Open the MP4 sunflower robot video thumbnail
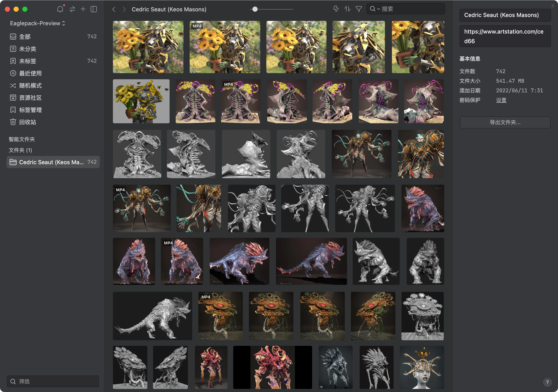This screenshot has height=392, width=558. pyautogui.click(x=225, y=47)
